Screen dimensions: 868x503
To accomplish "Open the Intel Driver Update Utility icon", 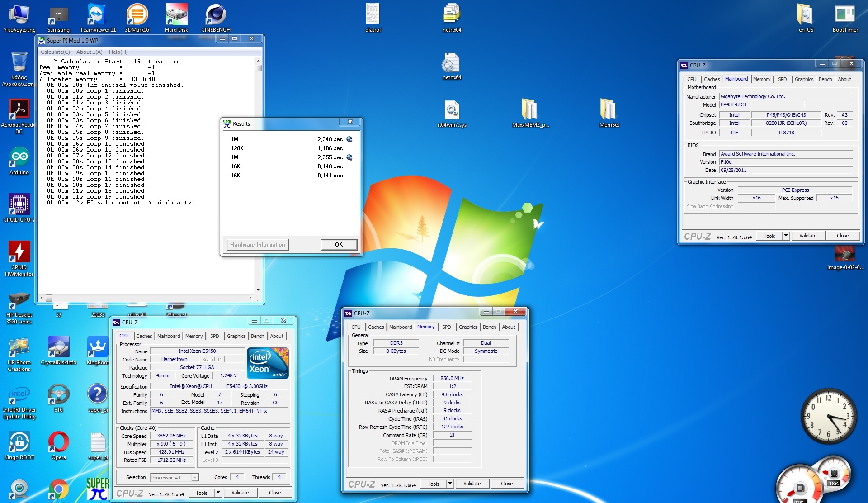I will pos(19,403).
